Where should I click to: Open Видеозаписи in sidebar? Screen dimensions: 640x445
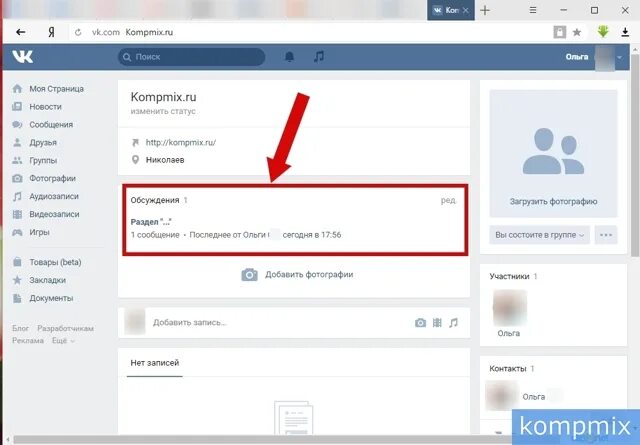tap(54, 214)
